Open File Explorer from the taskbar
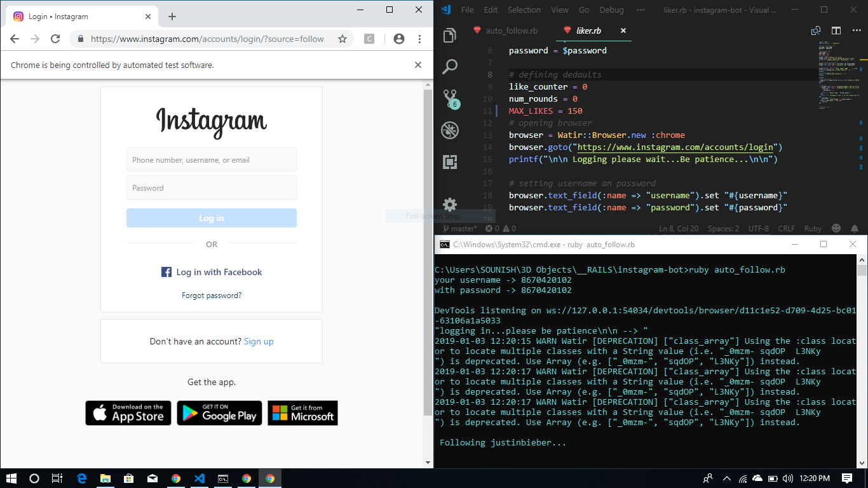This screenshot has width=868, height=488. click(105, 478)
